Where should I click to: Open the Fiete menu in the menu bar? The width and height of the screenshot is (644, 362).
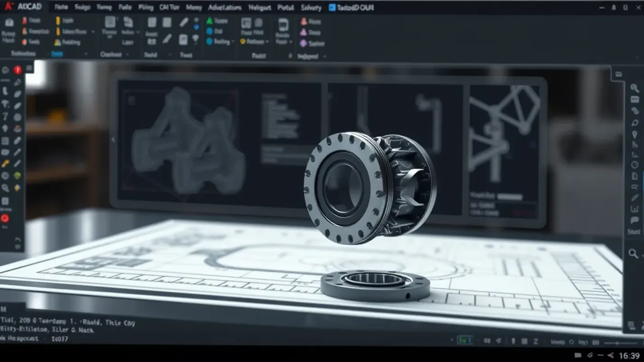(61, 7)
